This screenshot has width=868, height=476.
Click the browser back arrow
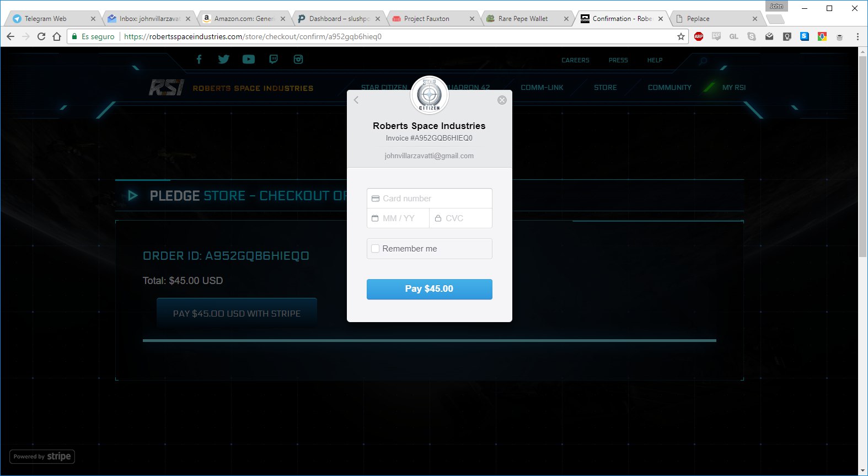click(x=10, y=36)
